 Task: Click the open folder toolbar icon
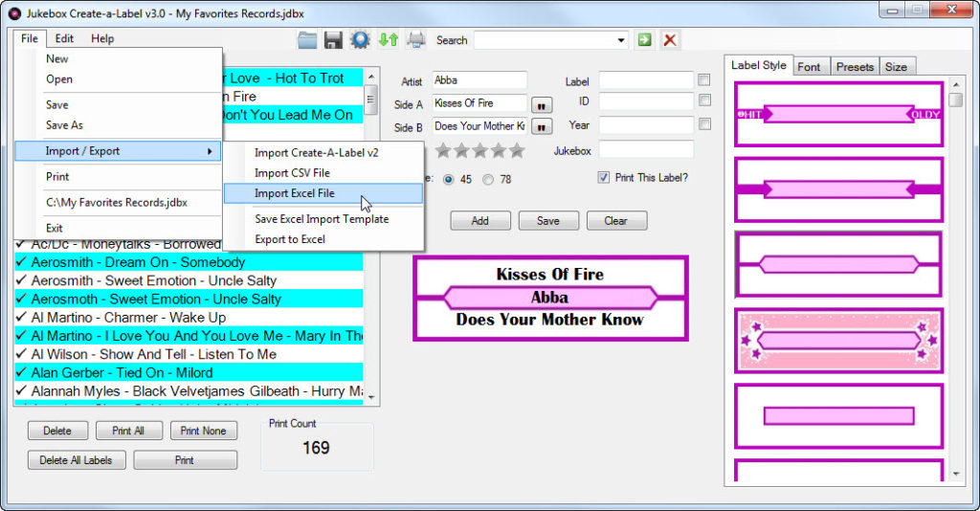(307, 39)
